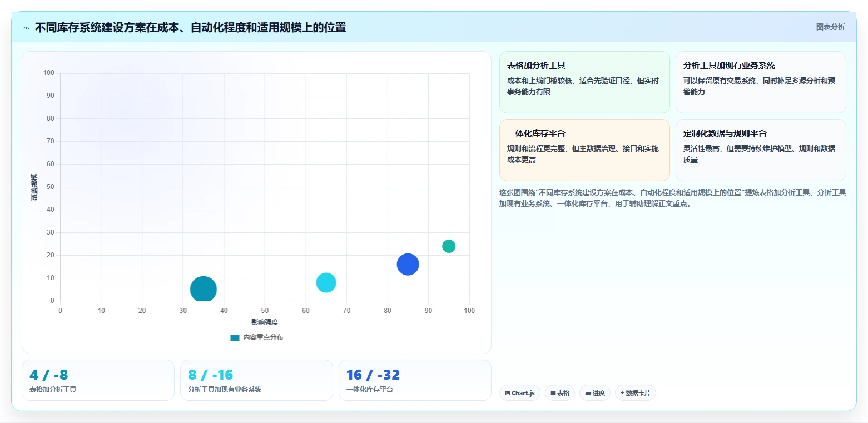This screenshot has width=868, height=423.
Task: Select the blue bubble at x=85
Action: pyautogui.click(x=408, y=264)
